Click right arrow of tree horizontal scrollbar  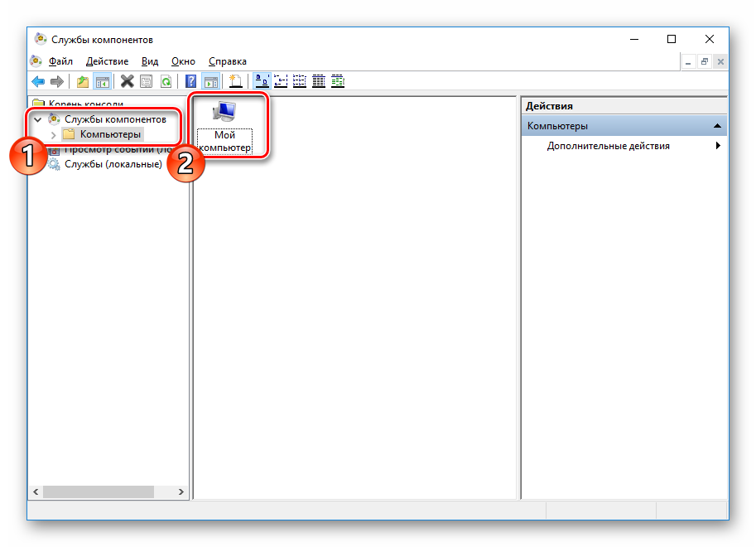coord(181,491)
